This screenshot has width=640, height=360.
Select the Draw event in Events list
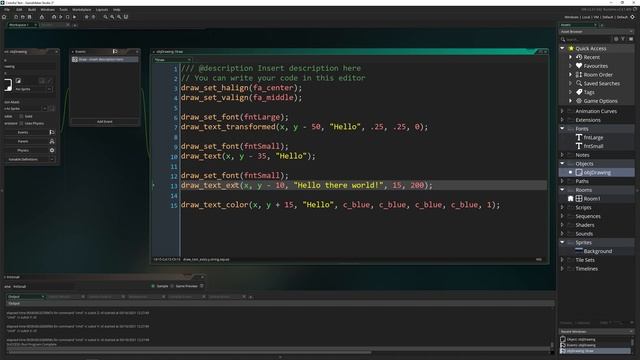104,60
